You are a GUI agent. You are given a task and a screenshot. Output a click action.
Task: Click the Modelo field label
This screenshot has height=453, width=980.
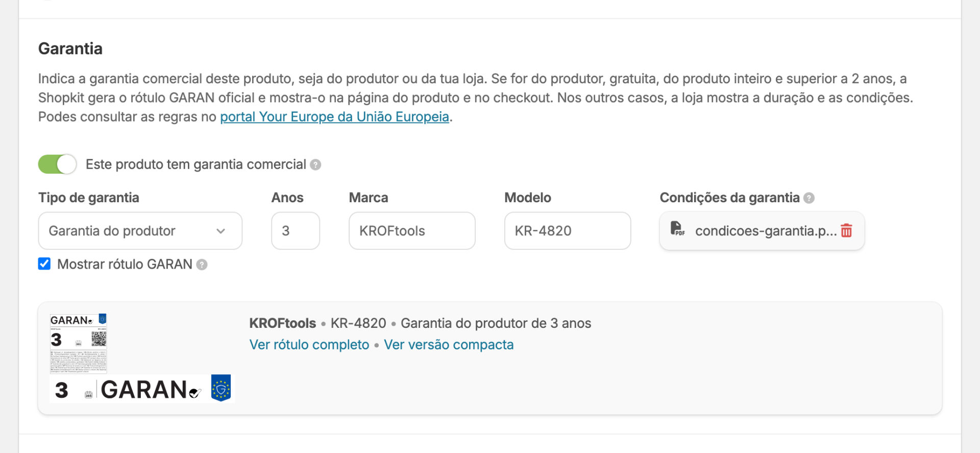pyautogui.click(x=528, y=198)
